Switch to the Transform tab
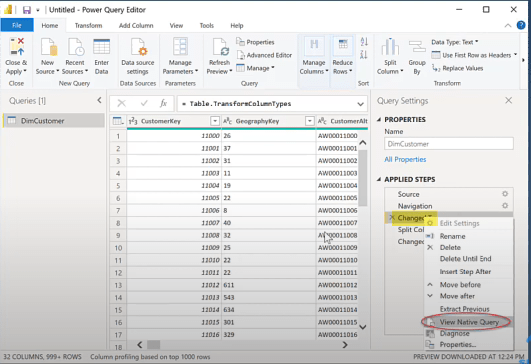The width and height of the screenshot is (531, 364). 88,25
